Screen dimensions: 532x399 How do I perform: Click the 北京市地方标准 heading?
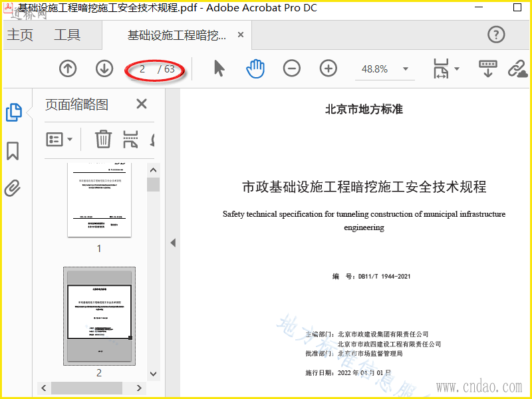coord(364,109)
